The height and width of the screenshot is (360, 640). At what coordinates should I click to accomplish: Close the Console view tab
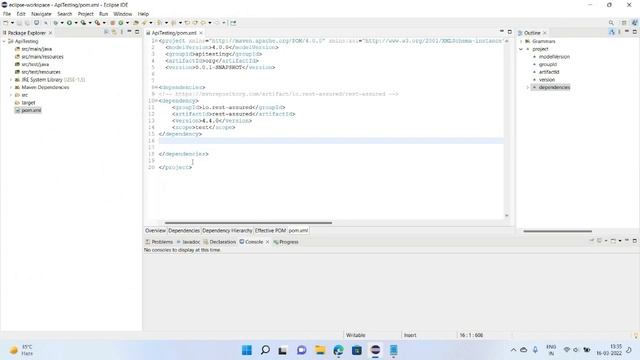[x=267, y=242]
